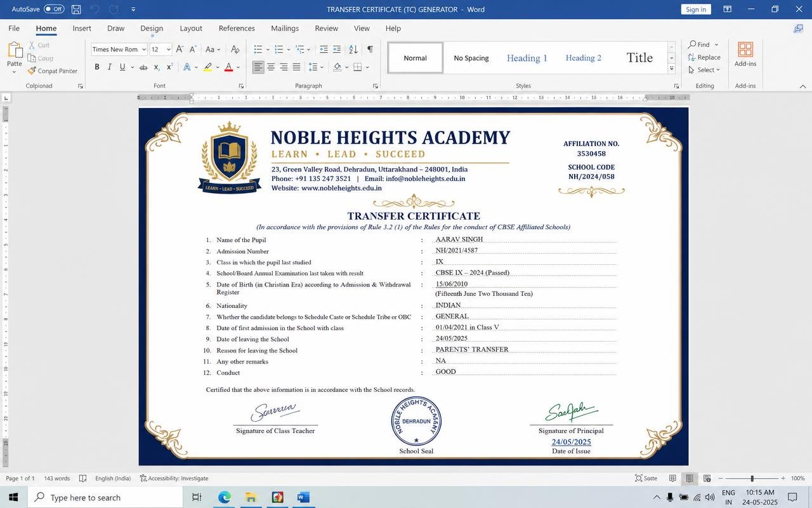
Task: Switch to the Design tab
Action: point(152,28)
